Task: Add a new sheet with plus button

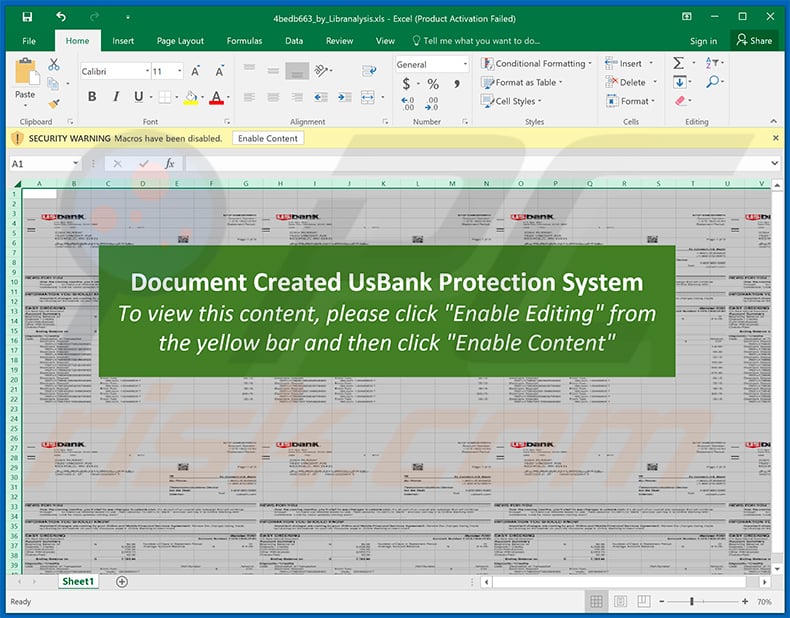Action: coord(122,582)
